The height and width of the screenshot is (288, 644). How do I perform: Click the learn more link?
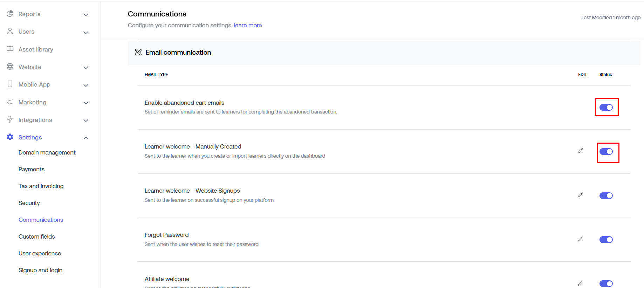click(x=248, y=25)
